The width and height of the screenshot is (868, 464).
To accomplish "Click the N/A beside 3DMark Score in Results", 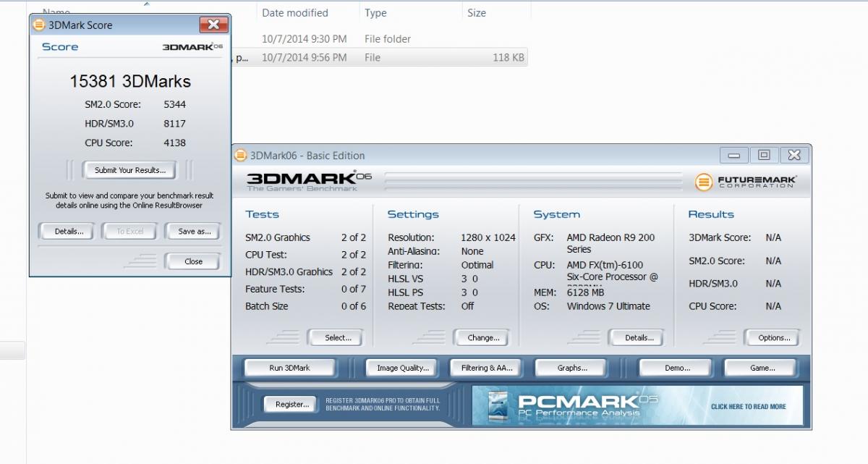I will (x=773, y=237).
